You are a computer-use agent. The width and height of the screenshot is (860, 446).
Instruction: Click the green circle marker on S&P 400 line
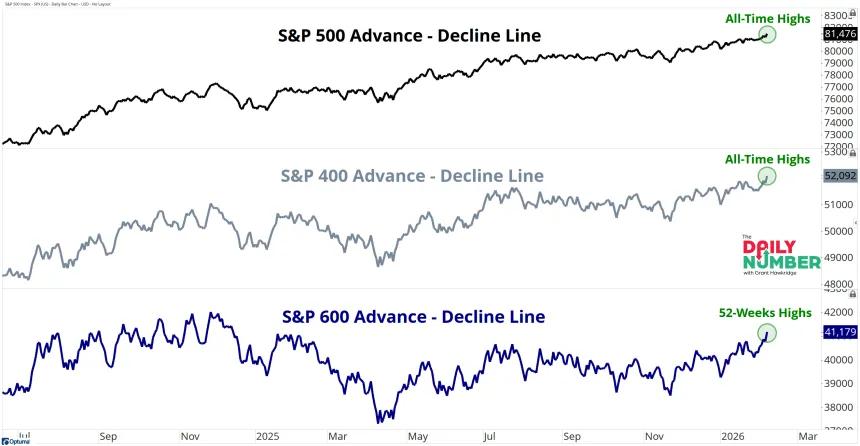(x=767, y=176)
